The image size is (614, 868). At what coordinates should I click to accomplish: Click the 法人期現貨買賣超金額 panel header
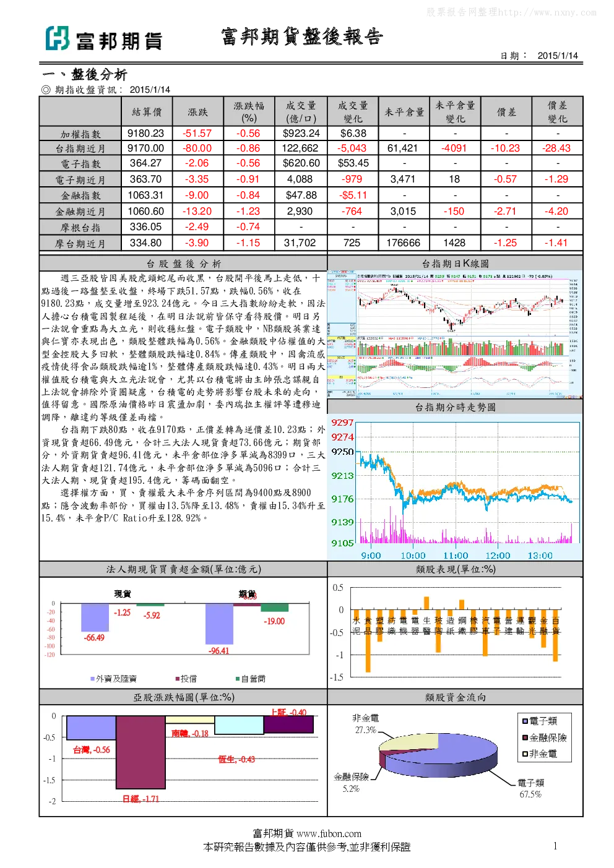coord(183,569)
